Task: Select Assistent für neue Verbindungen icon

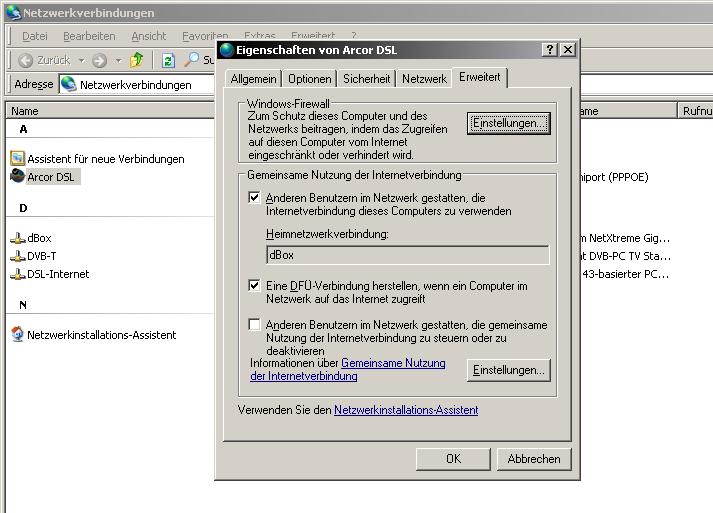Action: pos(17,159)
